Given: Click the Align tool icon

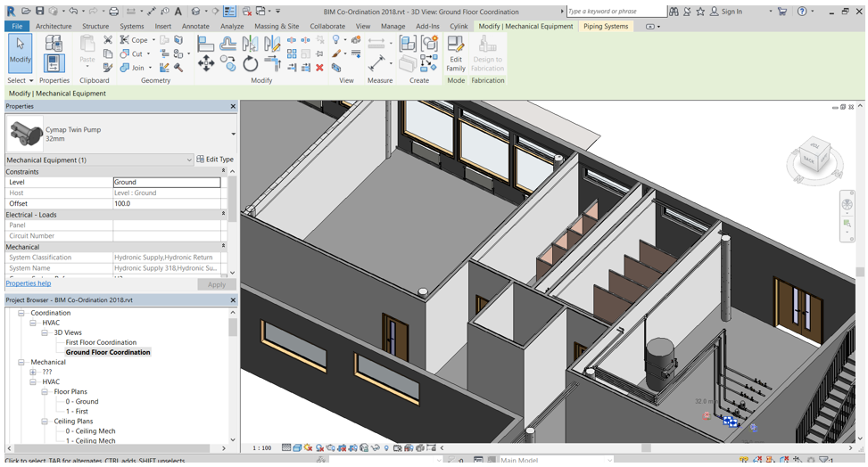Looking at the screenshot, I should click(205, 44).
